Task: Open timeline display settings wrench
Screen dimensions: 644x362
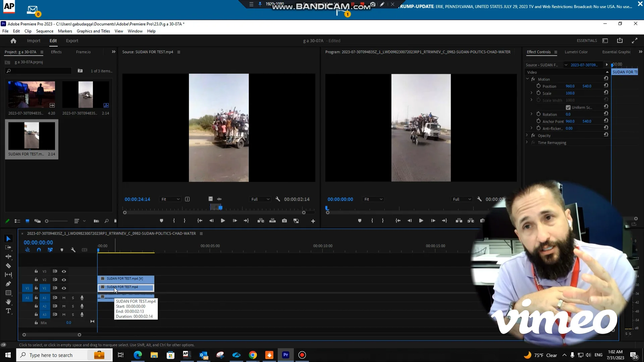Action: tap(73, 250)
